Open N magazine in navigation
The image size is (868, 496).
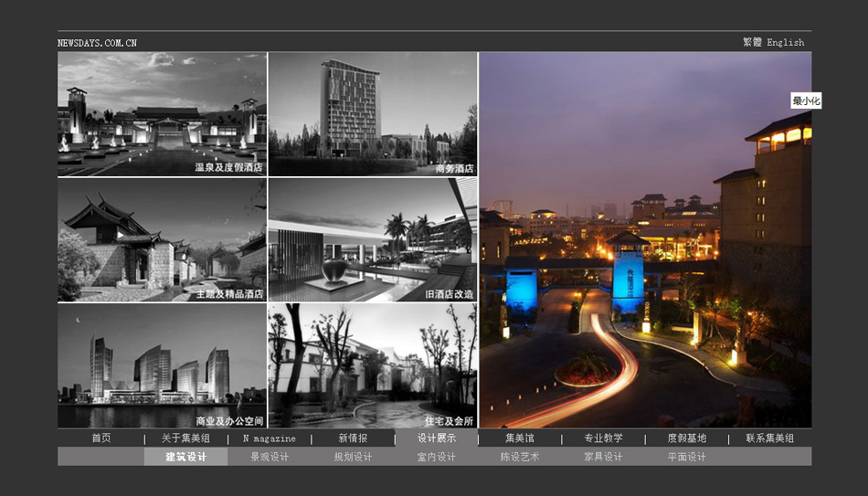pos(270,438)
